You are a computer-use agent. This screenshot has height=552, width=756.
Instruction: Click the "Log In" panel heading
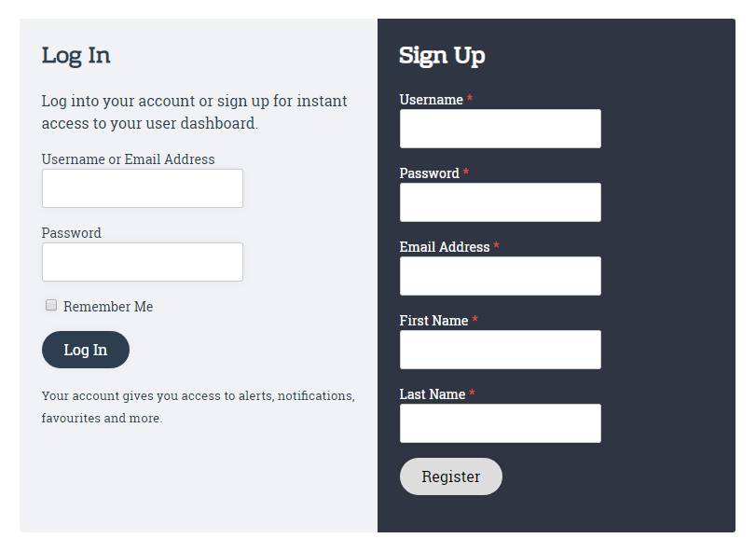click(x=76, y=55)
